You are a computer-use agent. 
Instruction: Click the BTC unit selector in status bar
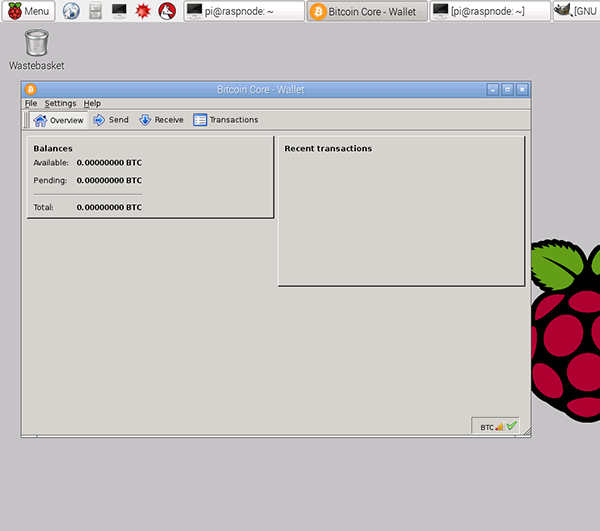(x=487, y=427)
